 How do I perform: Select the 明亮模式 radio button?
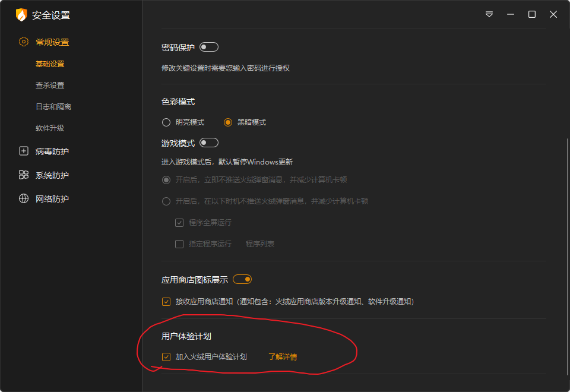point(166,122)
